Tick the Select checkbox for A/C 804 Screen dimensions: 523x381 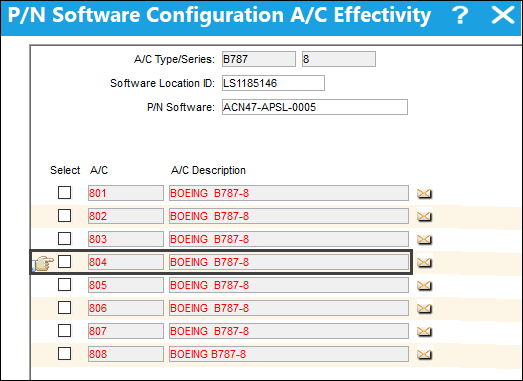pos(64,262)
